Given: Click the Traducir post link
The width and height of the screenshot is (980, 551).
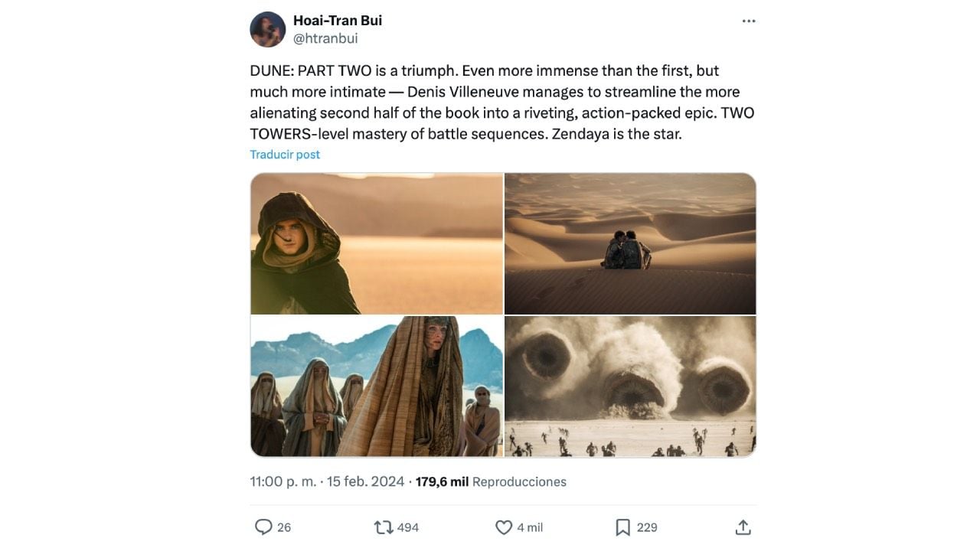Looking at the screenshot, I should pyautogui.click(x=285, y=155).
